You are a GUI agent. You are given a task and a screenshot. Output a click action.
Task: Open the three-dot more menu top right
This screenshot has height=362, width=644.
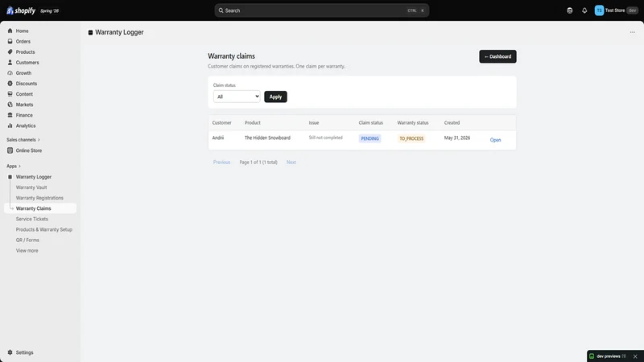coord(633,32)
